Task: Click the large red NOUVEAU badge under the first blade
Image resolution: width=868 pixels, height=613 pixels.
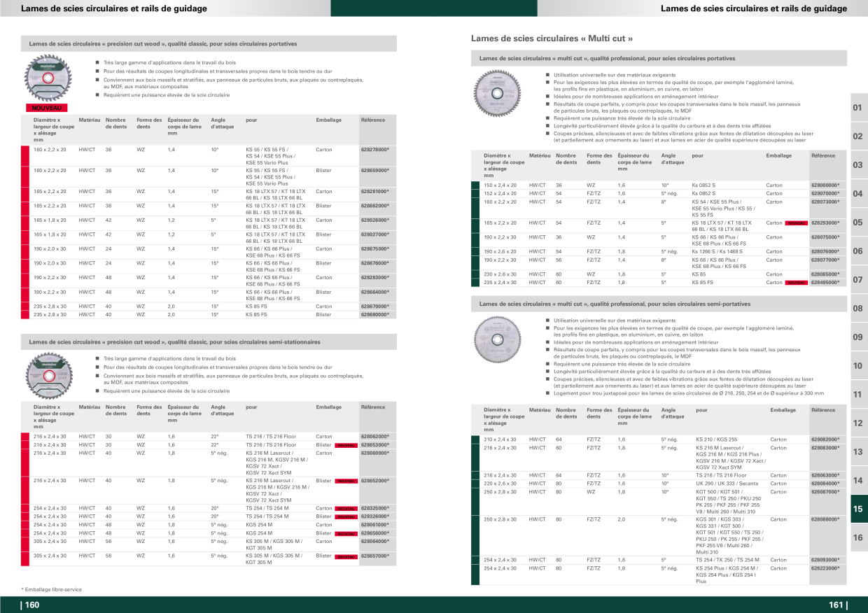Action: pos(47,108)
